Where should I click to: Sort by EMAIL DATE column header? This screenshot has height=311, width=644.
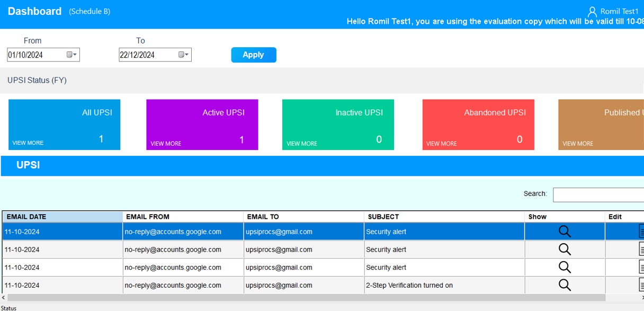pos(62,217)
